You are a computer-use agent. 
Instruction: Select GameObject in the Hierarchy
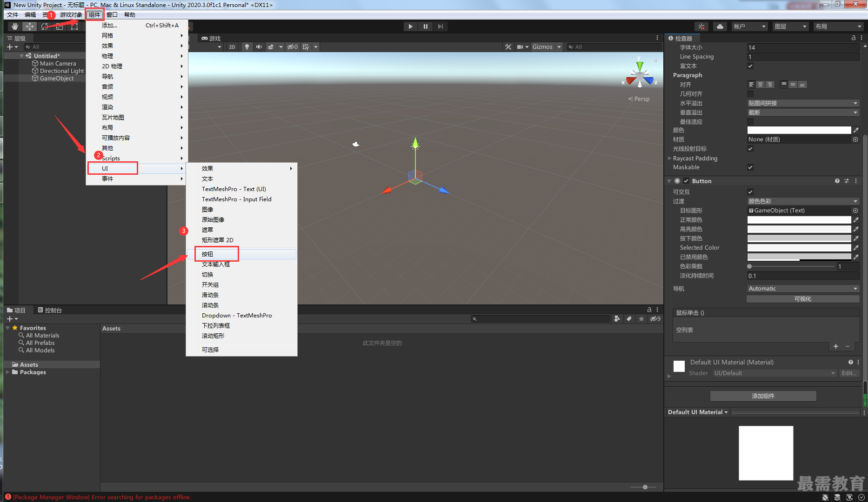pyautogui.click(x=56, y=79)
